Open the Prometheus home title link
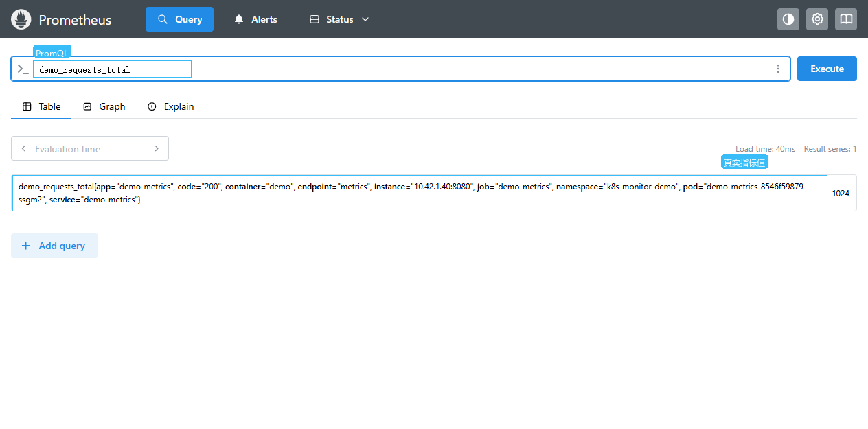This screenshot has width=868, height=429. pyautogui.click(x=75, y=20)
